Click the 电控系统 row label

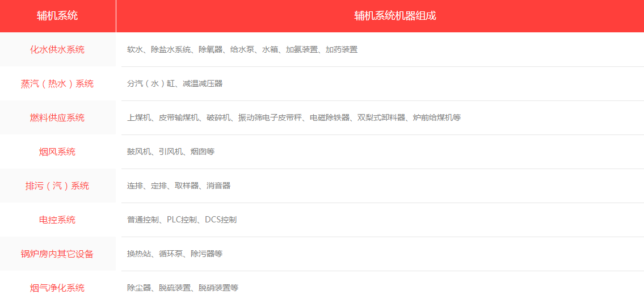57,220
